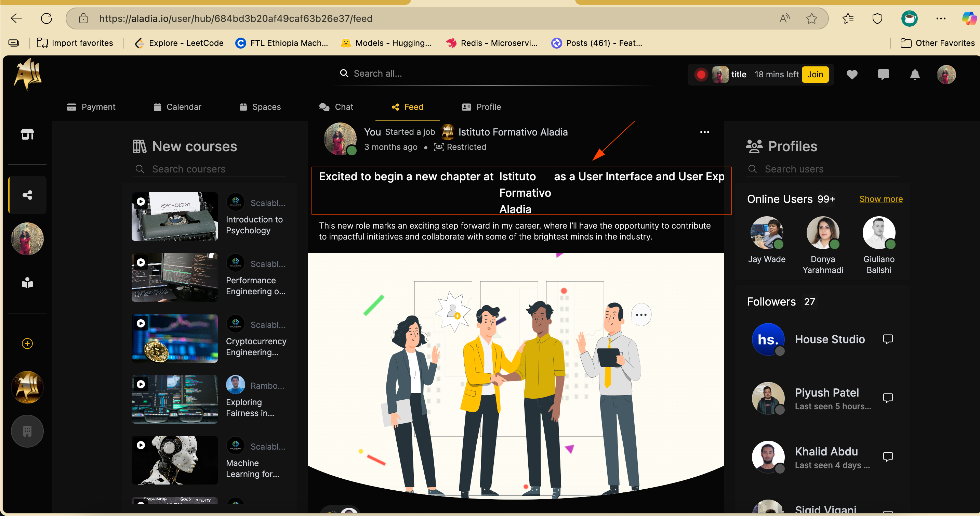Open the post's handshake illustration image
Screen dimensions: 980x516
tap(516, 376)
